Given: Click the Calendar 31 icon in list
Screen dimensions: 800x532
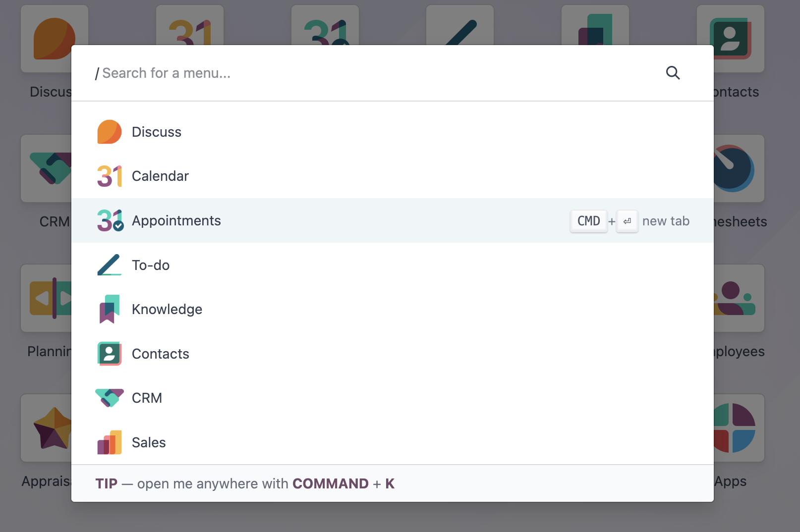Looking at the screenshot, I should tap(110, 176).
